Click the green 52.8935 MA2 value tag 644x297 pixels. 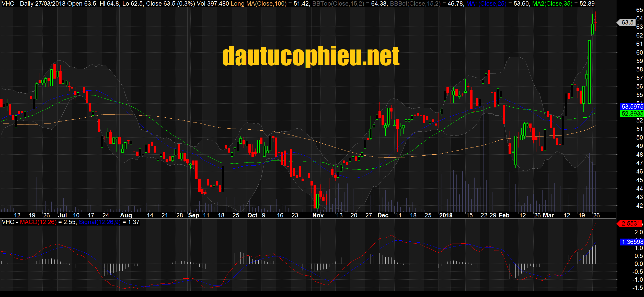pos(632,113)
